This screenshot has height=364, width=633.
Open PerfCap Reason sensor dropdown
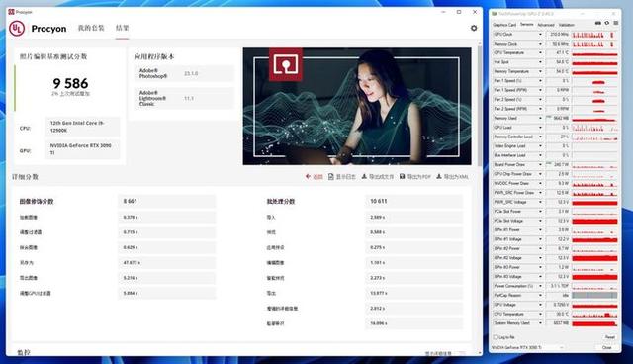click(540, 295)
